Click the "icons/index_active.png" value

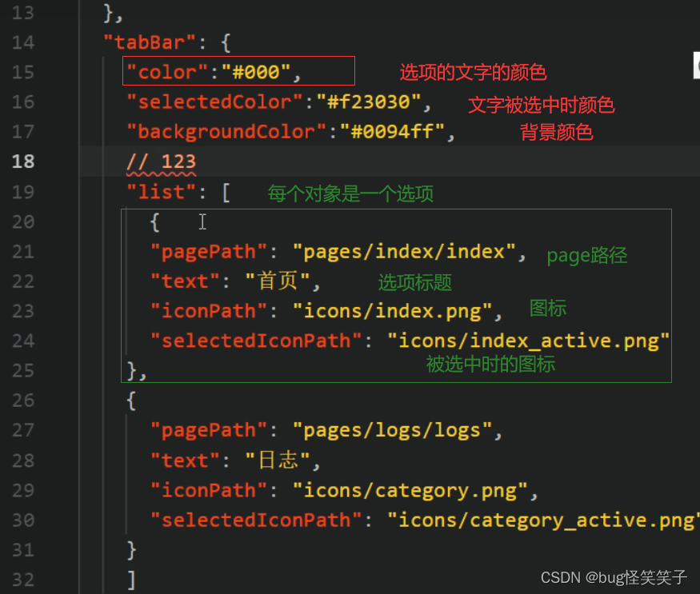click(529, 341)
